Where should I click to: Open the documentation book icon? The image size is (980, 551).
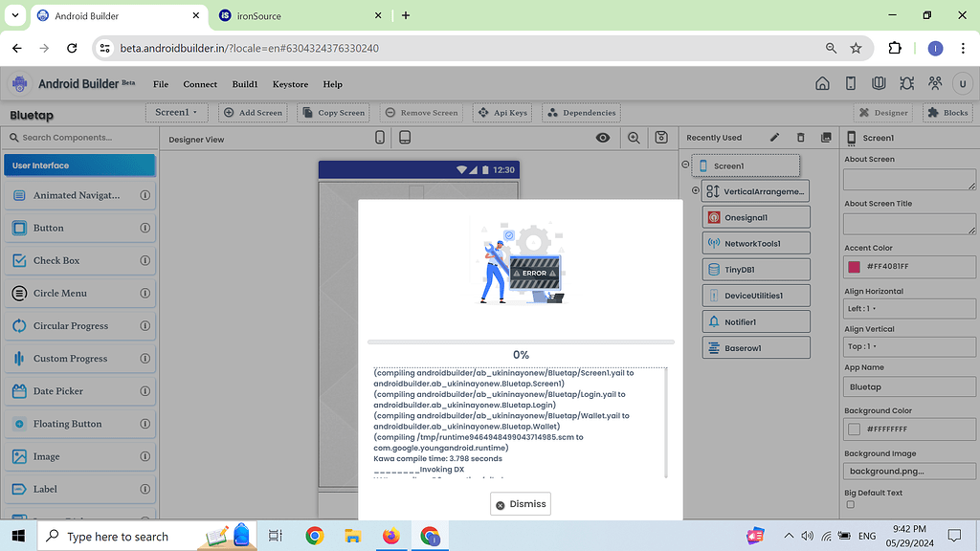(x=879, y=83)
